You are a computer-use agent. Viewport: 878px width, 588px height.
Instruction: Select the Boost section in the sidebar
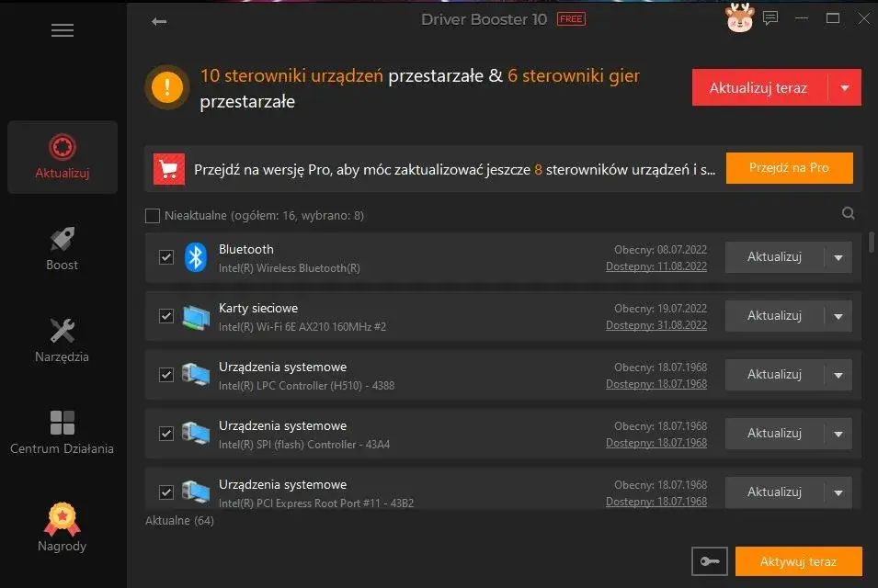(62, 248)
